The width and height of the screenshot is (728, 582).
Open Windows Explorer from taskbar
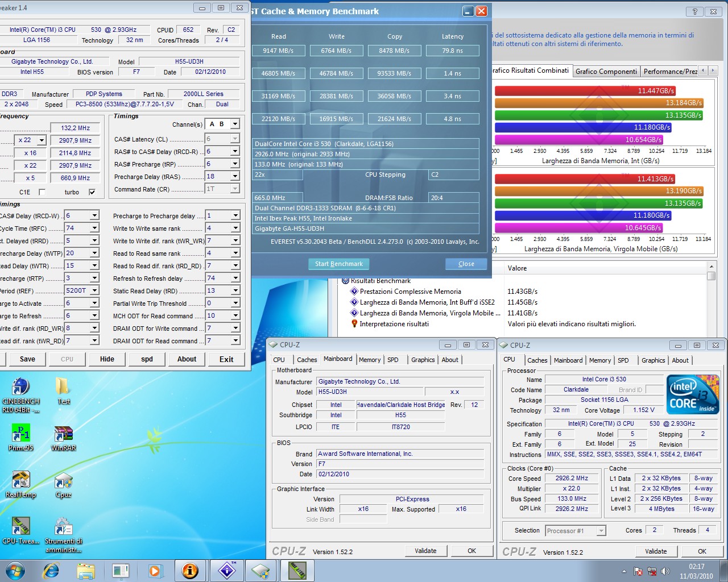pyautogui.click(x=86, y=571)
